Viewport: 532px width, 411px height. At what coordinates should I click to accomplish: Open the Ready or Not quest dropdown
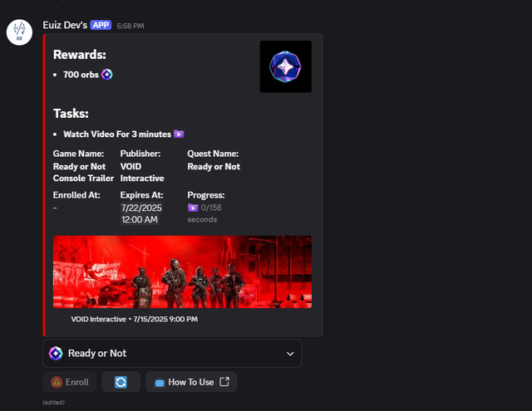point(172,354)
